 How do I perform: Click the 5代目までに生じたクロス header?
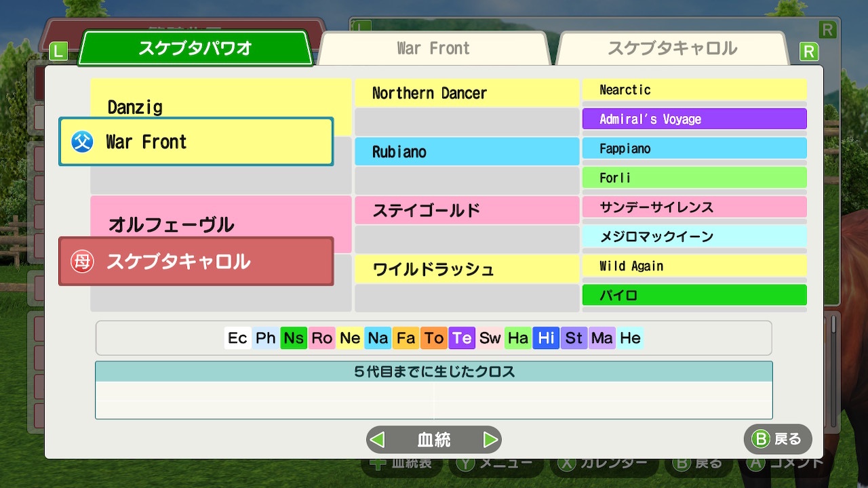[434, 371]
